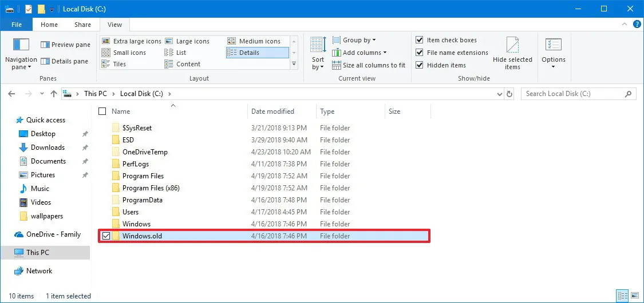644x303 pixels.
Task: Sort by the Size column header
Action: 394,111
